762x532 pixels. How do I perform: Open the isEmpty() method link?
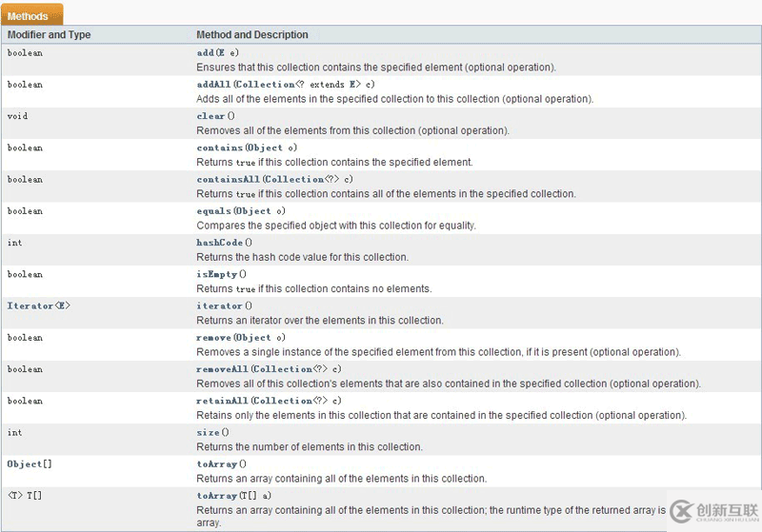tap(215, 274)
